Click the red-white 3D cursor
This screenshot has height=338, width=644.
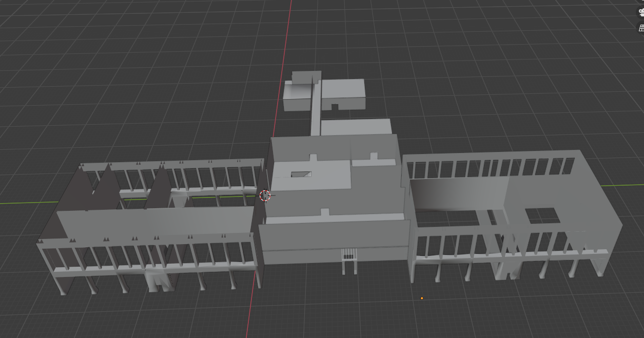pyautogui.click(x=265, y=195)
